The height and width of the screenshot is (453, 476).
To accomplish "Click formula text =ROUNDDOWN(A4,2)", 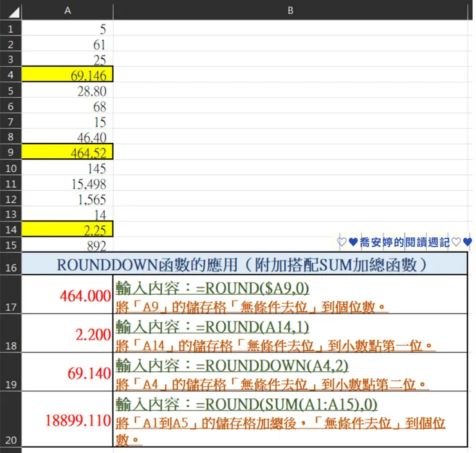I will pyautogui.click(x=272, y=365).
